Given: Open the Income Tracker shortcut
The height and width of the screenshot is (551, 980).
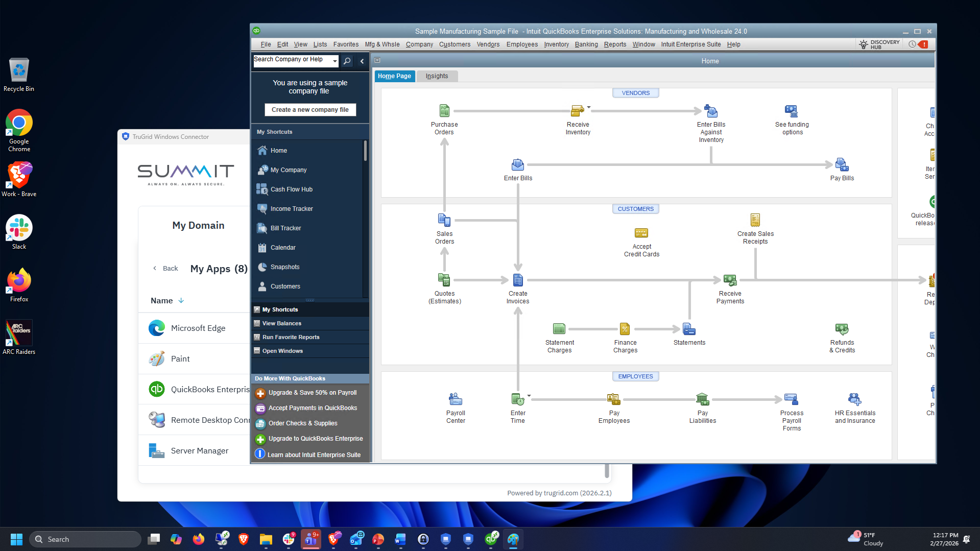Looking at the screenshot, I should (x=292, y=208).
